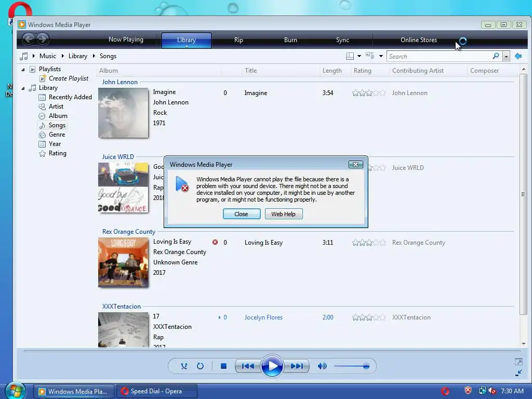Image resolution: width=532 pixels, height=399 pixels.
Task: Switch to full screen view icon
Action: click(x=518, y=362)
